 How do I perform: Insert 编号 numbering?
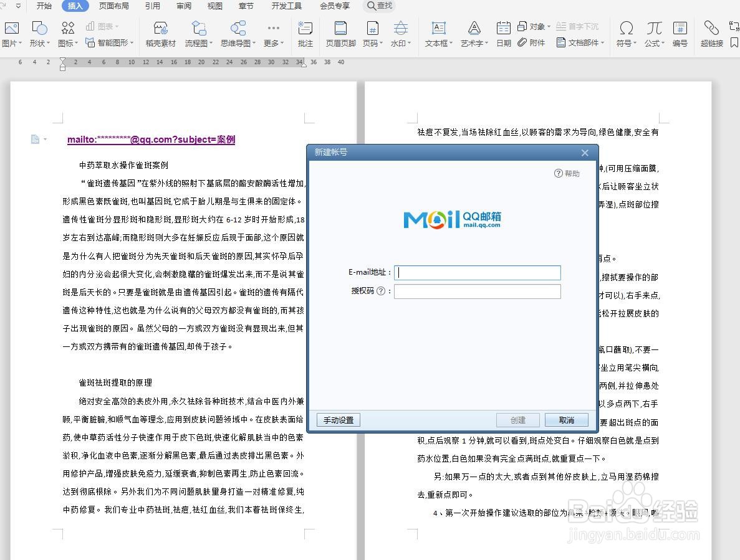(x=680, y=34)
